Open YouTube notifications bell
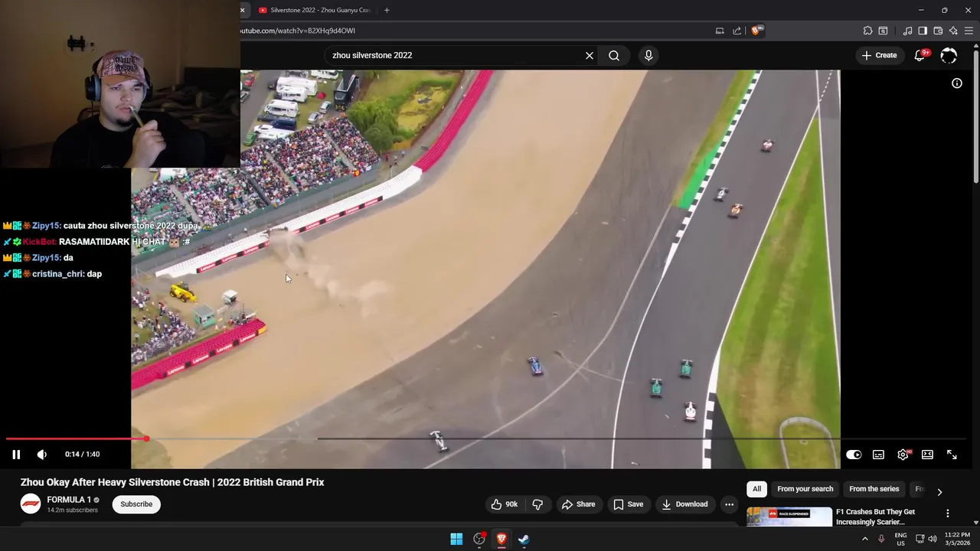Image resolution: width=980 pixels, height=551 pixels. pyautogui.click(x=920, y=55)
